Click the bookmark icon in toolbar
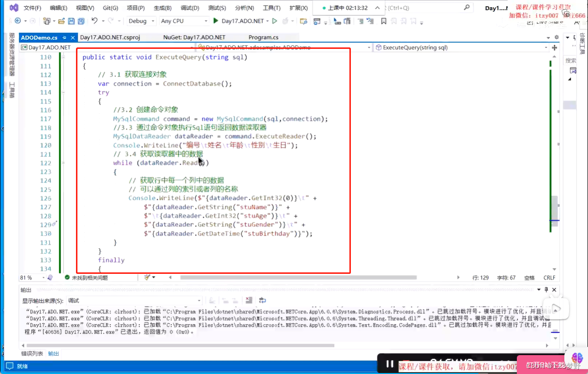The height and width of the screenshot is (374, 588). pyautogui.click(x=383, y=21)
